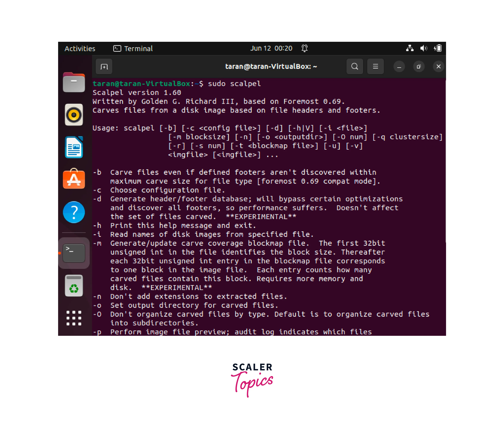Open the date and time calendar
This screenshot has width=504, height=426.
point(271,48)
